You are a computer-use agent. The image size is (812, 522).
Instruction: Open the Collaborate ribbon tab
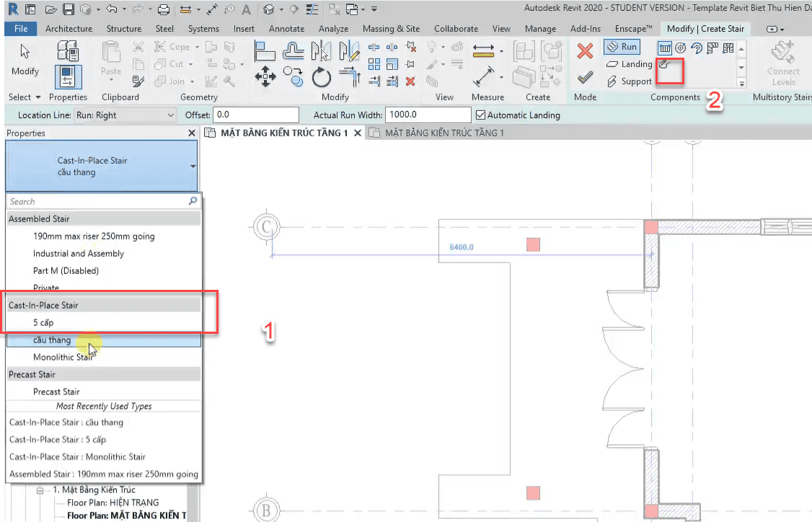[x=456, y=29]
